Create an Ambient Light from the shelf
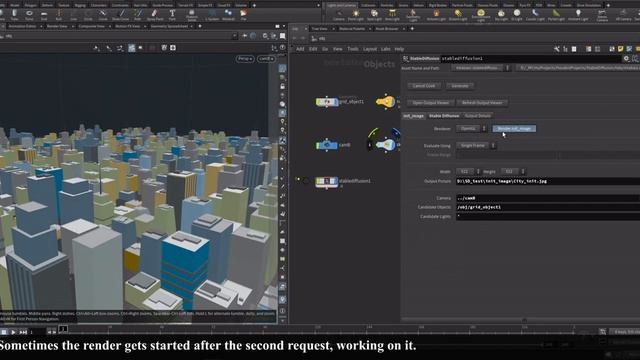This screenshot has height=360, width=640. (x=578, y=16)
